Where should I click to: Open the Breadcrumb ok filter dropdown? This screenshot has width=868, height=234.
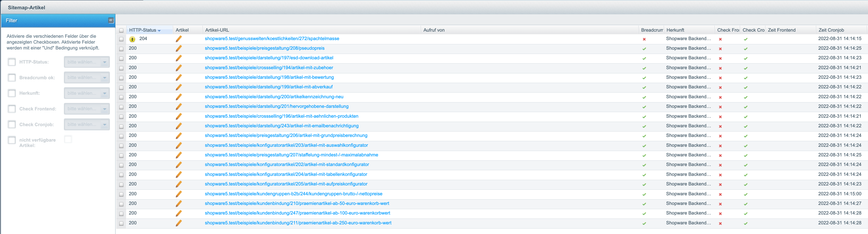coord(105,78)
